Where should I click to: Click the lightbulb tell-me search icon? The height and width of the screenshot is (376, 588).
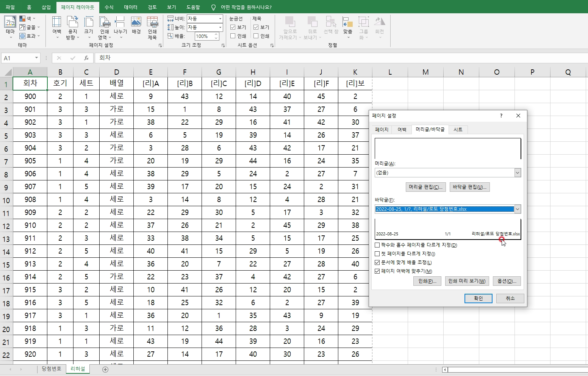pos(213,7)
